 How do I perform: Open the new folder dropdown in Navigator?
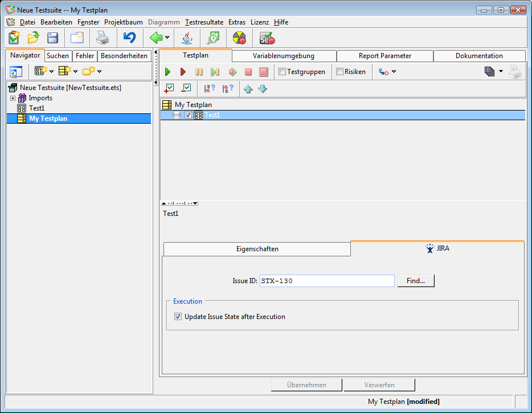coord(99,71)
